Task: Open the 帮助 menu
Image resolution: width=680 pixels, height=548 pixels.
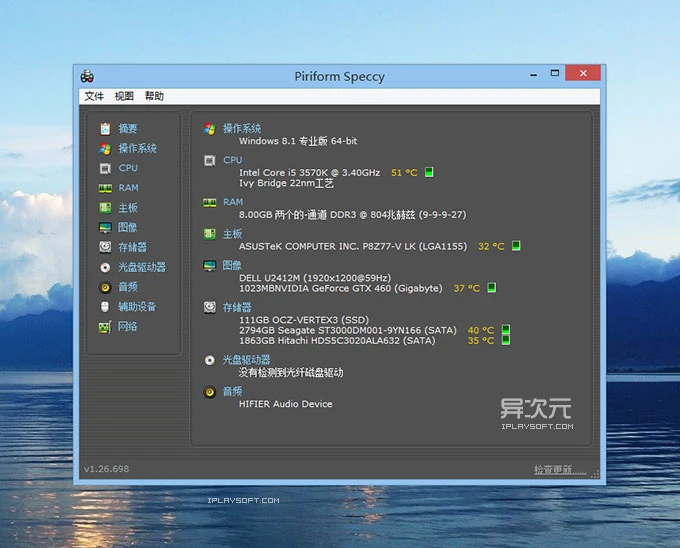Action: 154,97
